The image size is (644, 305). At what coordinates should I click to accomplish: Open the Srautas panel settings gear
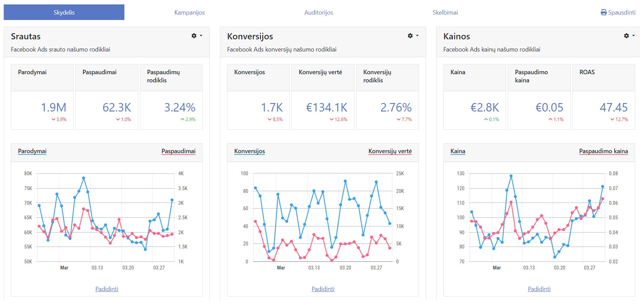point(194,36)
